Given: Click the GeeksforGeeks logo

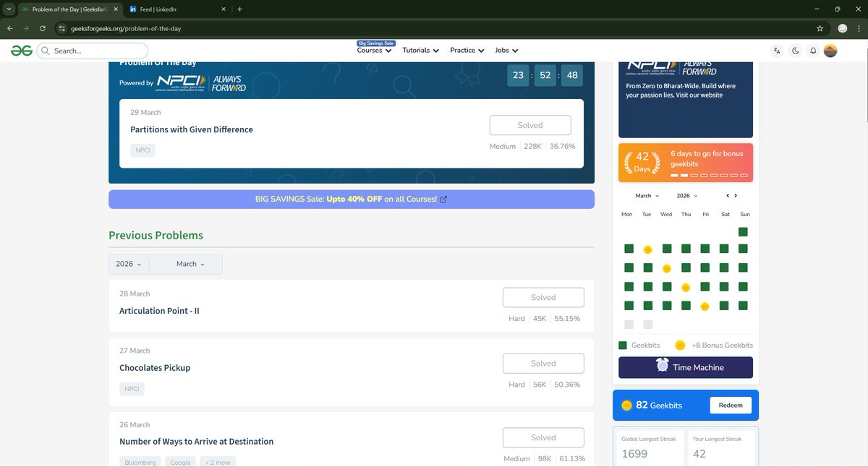Looking at the screenshot, I should point(21,51).
